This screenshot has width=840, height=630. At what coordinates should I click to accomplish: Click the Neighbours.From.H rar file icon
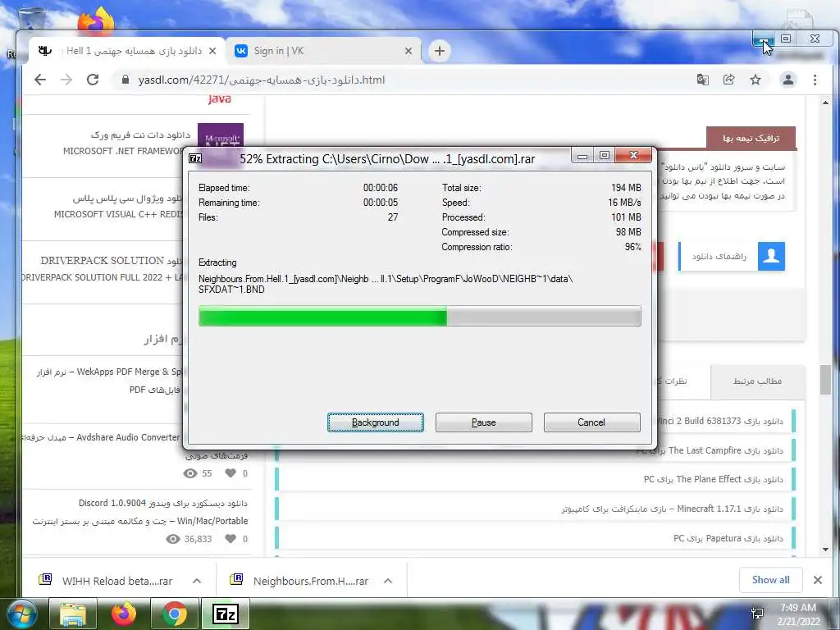(x=236, y=578)
